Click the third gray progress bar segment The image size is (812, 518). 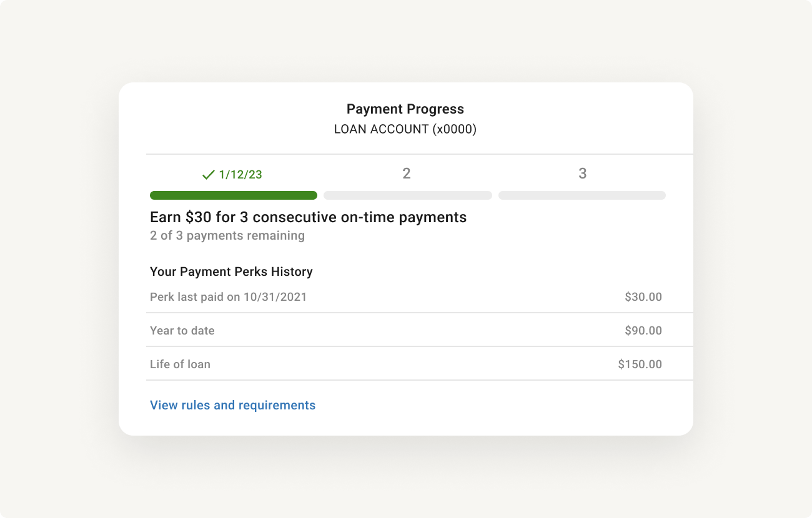pos(582,195)
